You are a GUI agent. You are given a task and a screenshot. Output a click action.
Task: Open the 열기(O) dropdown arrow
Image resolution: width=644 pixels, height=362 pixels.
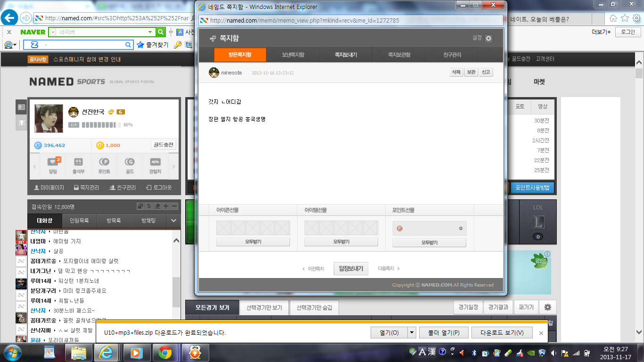(x=411, y=332)
